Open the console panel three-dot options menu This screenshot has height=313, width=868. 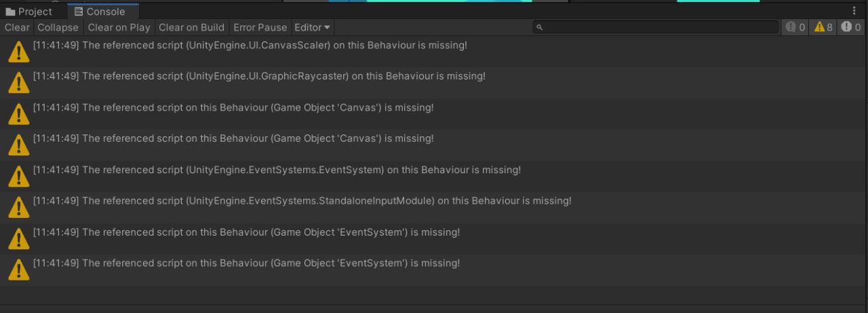[x=854, y=11]
